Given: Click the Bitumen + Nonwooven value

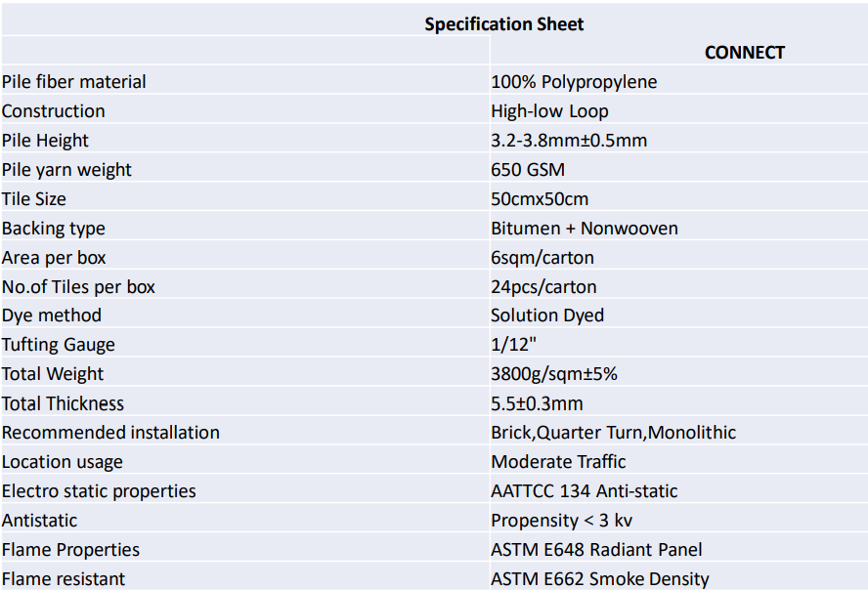Looking at the screenshot, I should [585, 229].
